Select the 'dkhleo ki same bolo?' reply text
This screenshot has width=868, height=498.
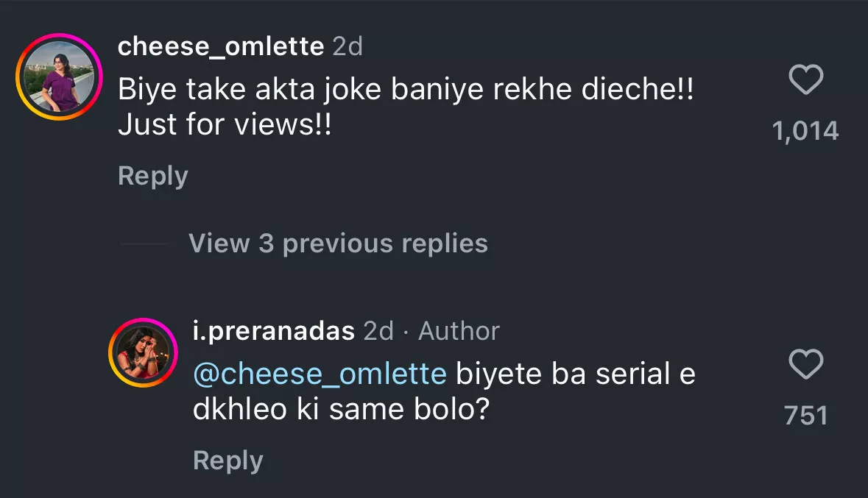(x=341, y=410)
